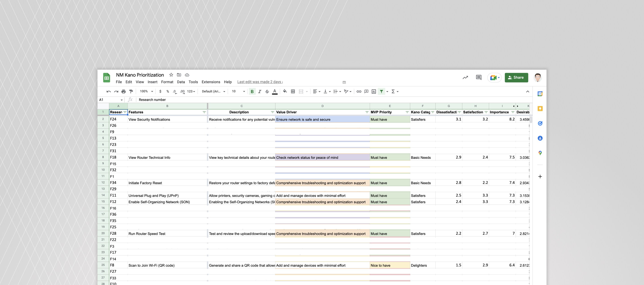
Task: Open the fill color picker
Action: coord(285,91)
